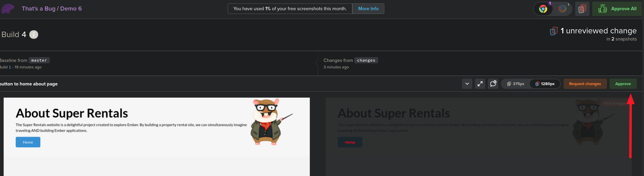Image resolution: width=644 pixels, height=176 pixels.
Task: Click the baseline About Super Rentals screenshot
Action: (157, 137)
